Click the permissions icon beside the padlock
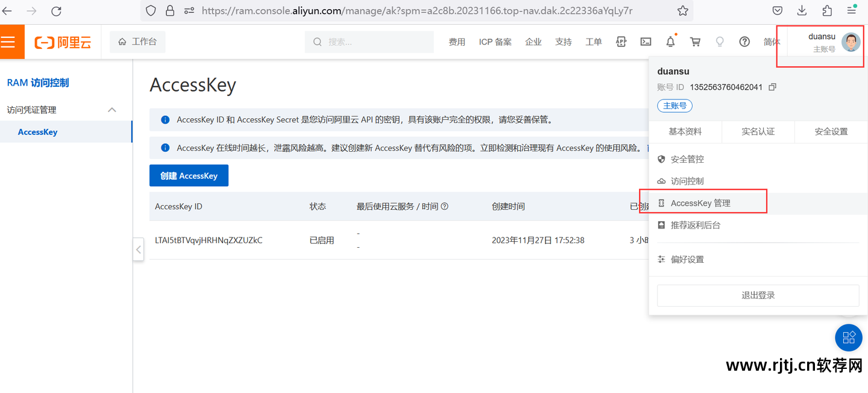Image resolution: width=868 pixels, height=393 pixels. (189, 11)
